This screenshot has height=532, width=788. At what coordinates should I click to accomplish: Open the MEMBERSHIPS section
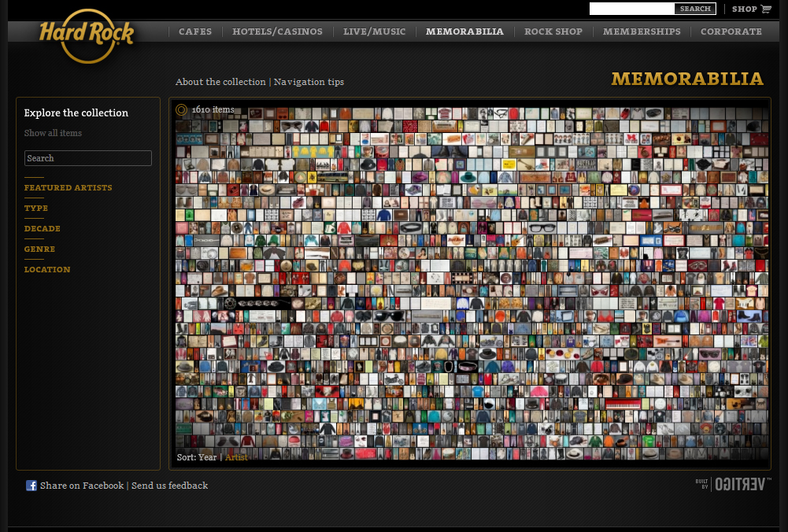[642, 31]
